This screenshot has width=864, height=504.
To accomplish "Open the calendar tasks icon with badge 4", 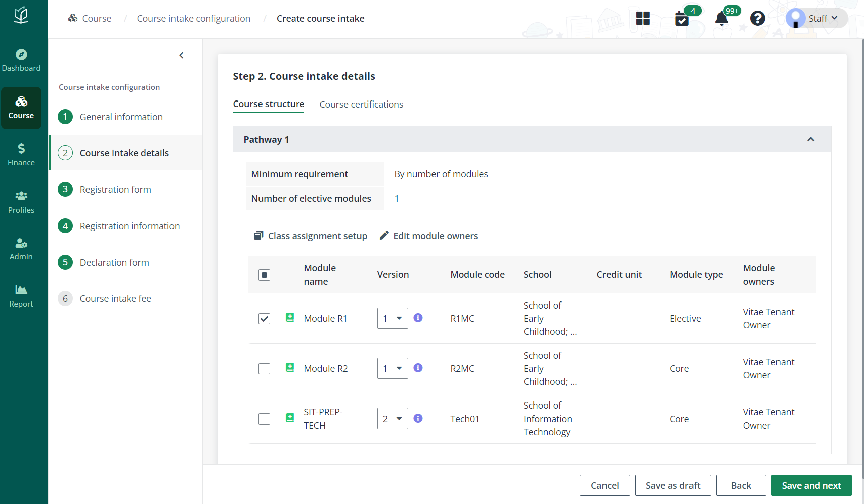I will coord(682,19).
